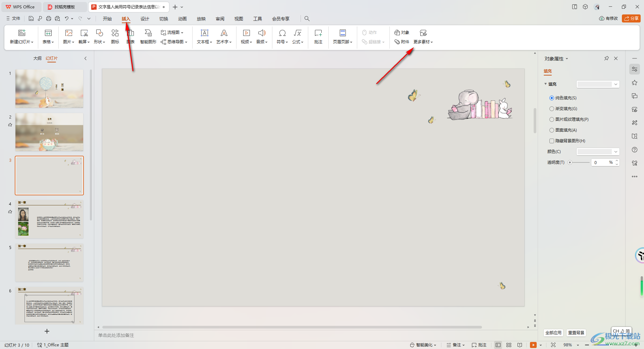Click the 有修改 status button
Image resolution: width=644 pixels, height=349 pixels.
click(x=608, y=18)
